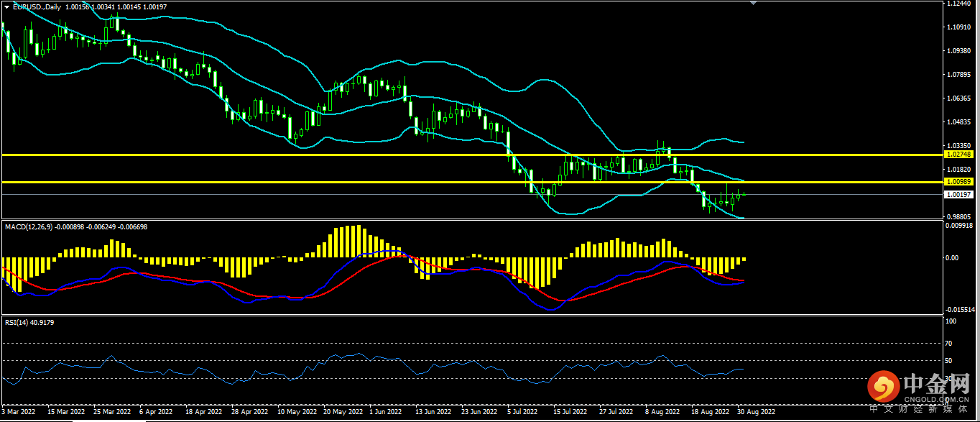
Task: Click the 18 Apr 2022 date label
Action: [x=204, y=412]
